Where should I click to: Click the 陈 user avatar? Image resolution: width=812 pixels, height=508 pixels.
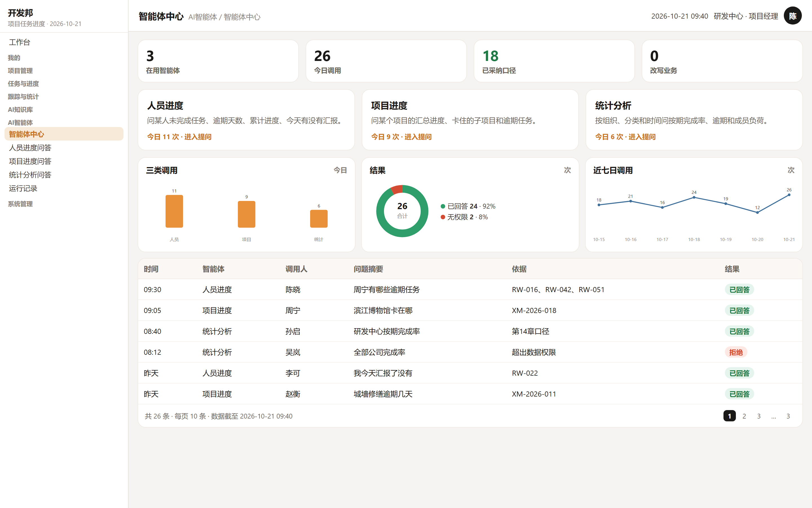tap(793, 16)
